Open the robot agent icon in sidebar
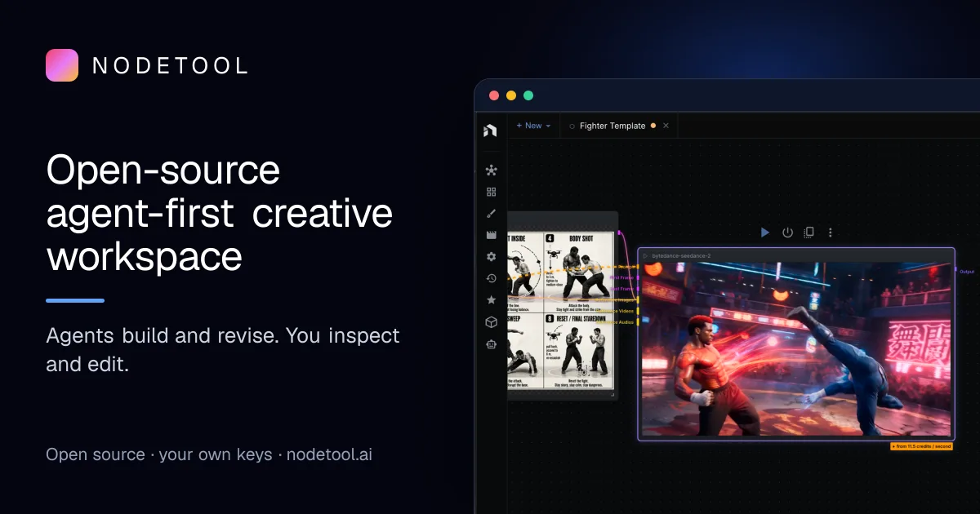980x514 pixels. point(491,344)
